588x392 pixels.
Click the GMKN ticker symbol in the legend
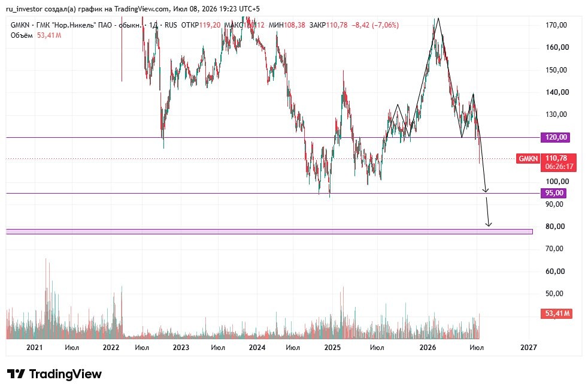20,25
